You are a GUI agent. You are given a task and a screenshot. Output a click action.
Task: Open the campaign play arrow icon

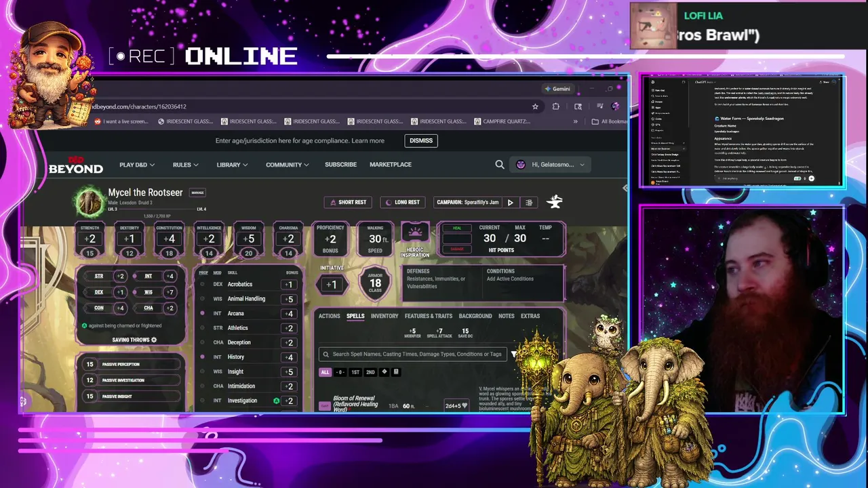click(511, 202)
